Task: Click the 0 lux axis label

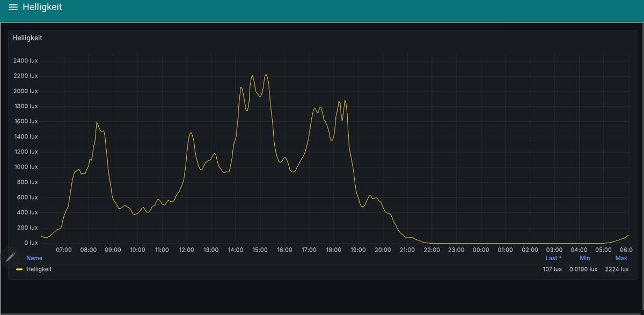Action: click(x=31, y=243)
